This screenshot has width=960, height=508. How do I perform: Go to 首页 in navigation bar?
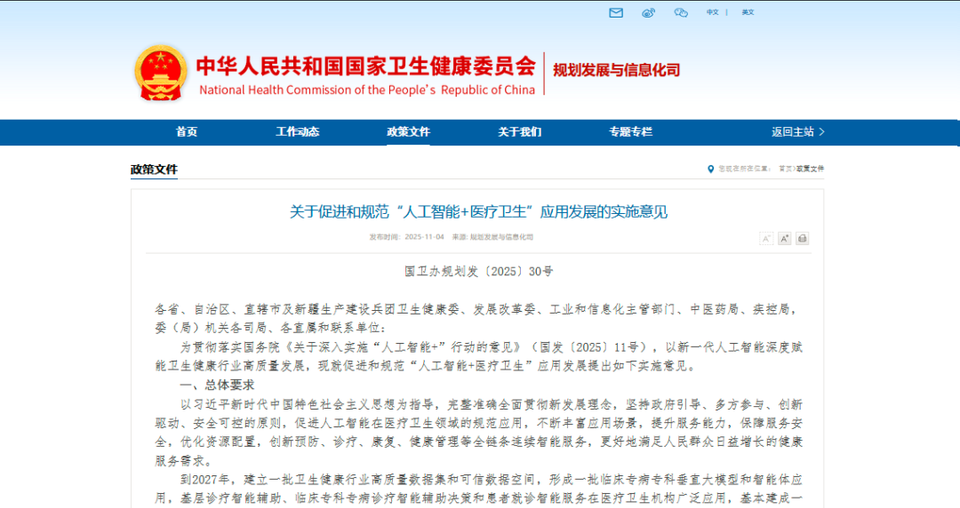[x=187, y=132]
